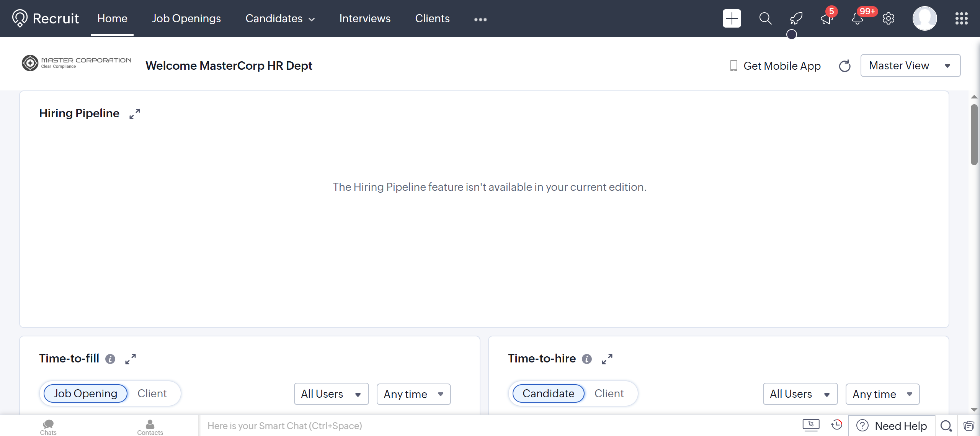Open notifications bell showing 99+
This screenshot has width=980, height=436.
tap(857, 18)
